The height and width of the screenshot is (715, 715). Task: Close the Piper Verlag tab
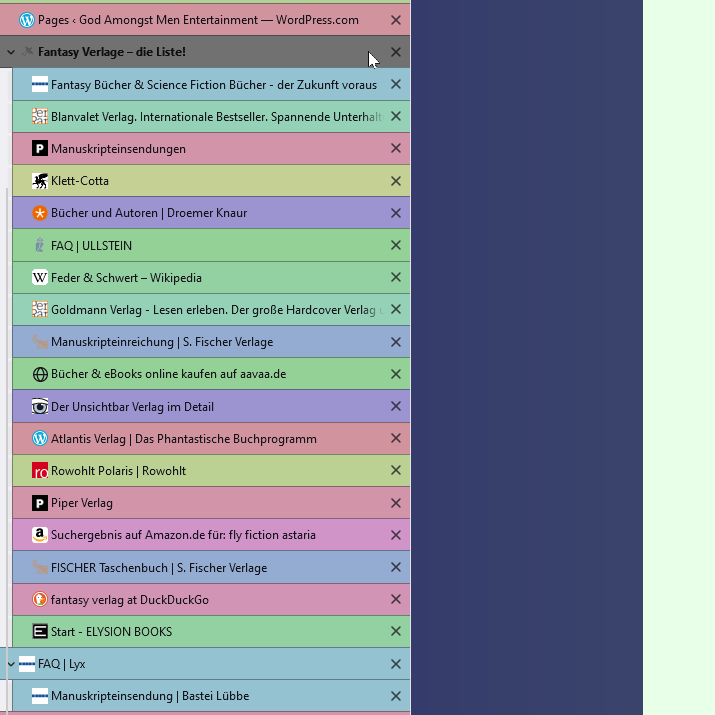(x=396, y=503)
